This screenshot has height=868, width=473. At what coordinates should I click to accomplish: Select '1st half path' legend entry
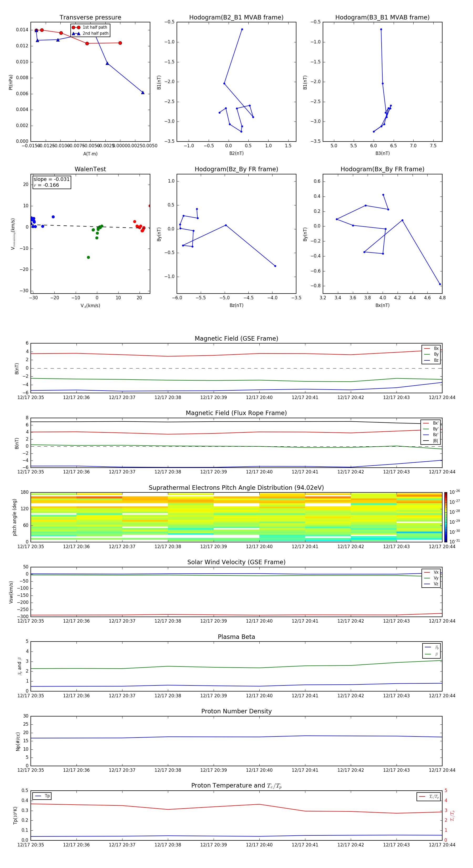coord(90,27)
